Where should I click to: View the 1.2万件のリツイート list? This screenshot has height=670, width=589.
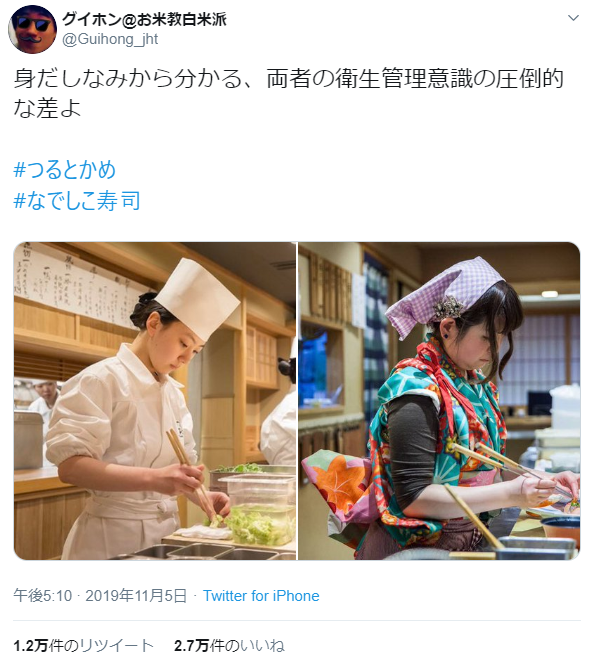[x=83, y=645]
